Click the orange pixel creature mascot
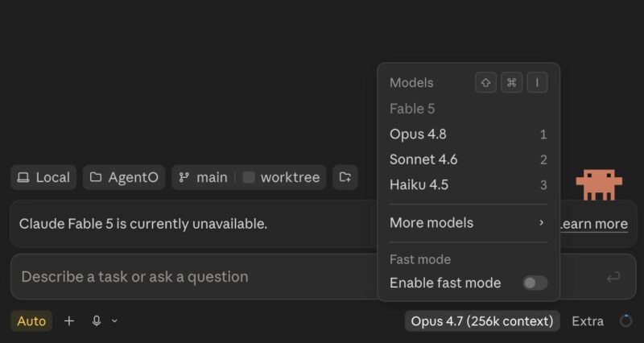644x343 pixels. (599, 184)
